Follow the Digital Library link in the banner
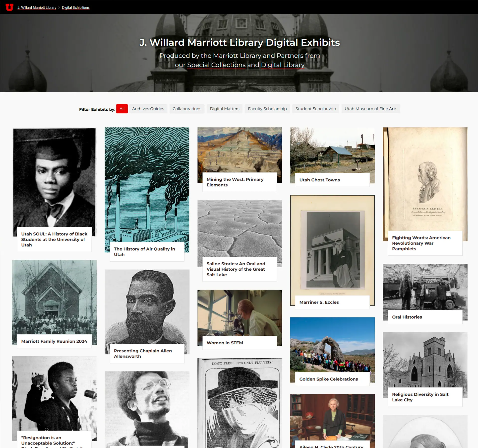Image resolution: width=478 pixels, height=448 pixels. point(283,65)
